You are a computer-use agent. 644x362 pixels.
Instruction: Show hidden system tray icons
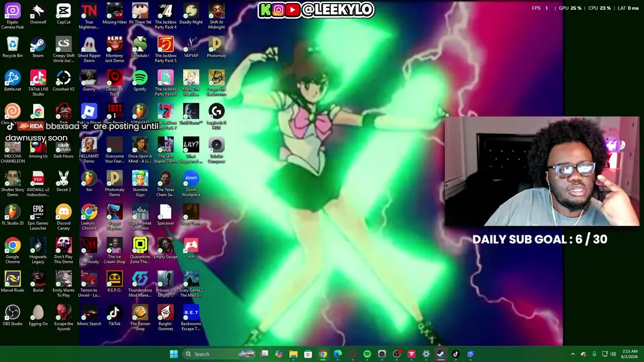point(573,354)
